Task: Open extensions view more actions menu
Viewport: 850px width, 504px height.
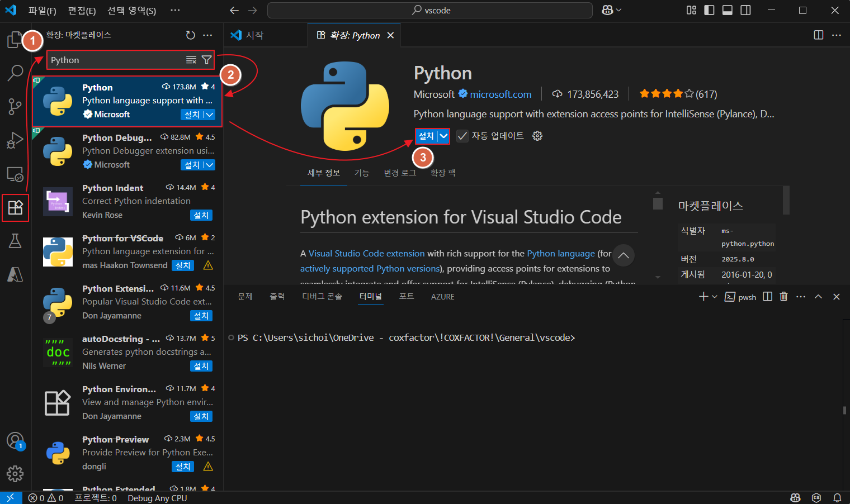Action: pyautogui.click(x=207, y=35)
